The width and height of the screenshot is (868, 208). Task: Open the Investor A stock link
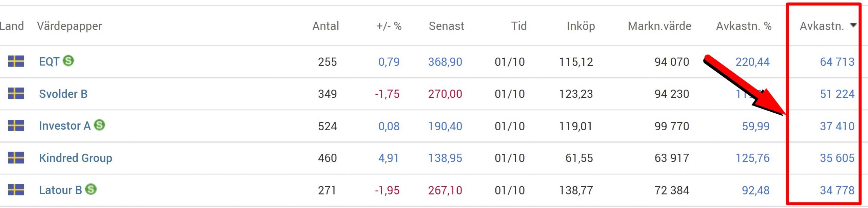[64, 126]
